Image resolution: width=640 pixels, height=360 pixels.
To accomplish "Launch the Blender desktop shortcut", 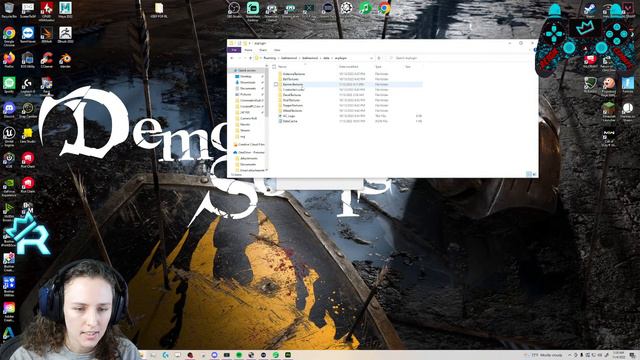I will pos(65,60).
